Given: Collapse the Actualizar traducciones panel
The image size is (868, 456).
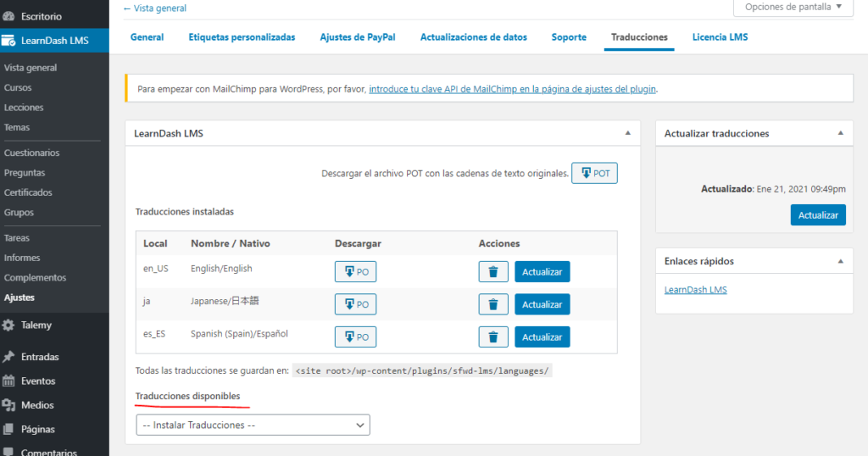Looking at the screenshot, I should pyautogui.click(x=840, y=133).
